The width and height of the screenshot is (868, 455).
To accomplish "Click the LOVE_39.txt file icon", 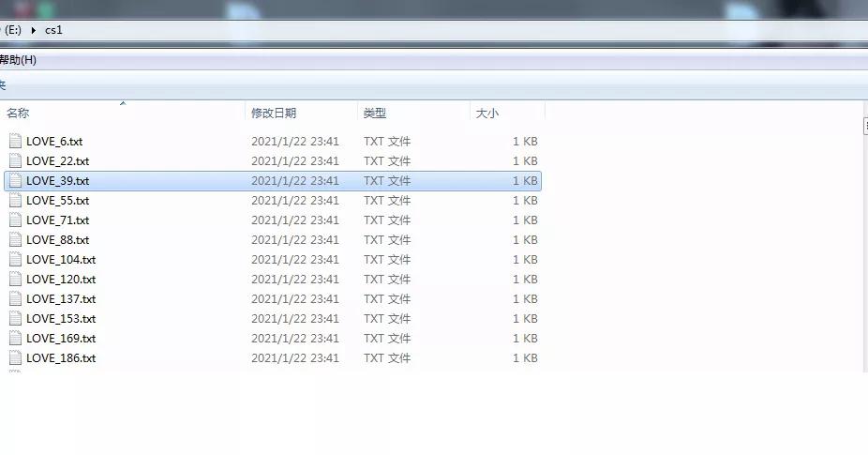I will 16,181.
